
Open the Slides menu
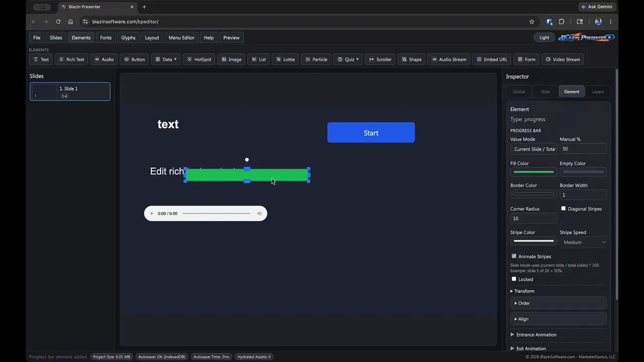[x=56, y=38]
